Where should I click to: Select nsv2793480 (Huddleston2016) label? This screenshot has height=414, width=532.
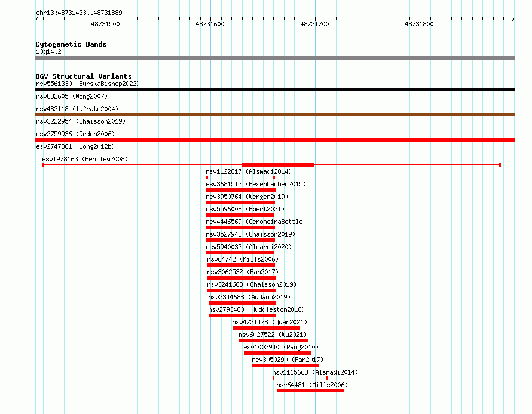pos(256,309)
